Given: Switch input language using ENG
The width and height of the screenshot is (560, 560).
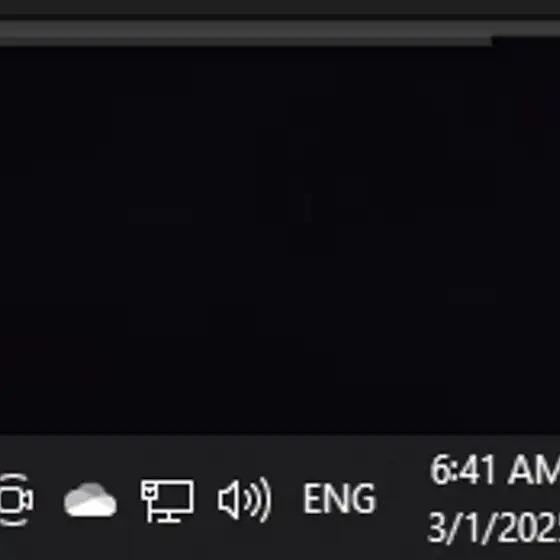Looking at the screenshot, I should [339, 499].
